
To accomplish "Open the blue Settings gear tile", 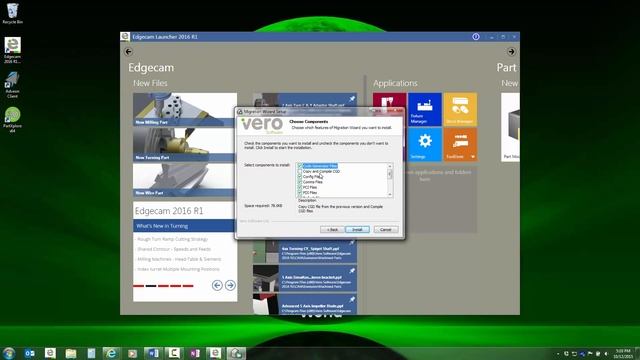I will 424,144.
